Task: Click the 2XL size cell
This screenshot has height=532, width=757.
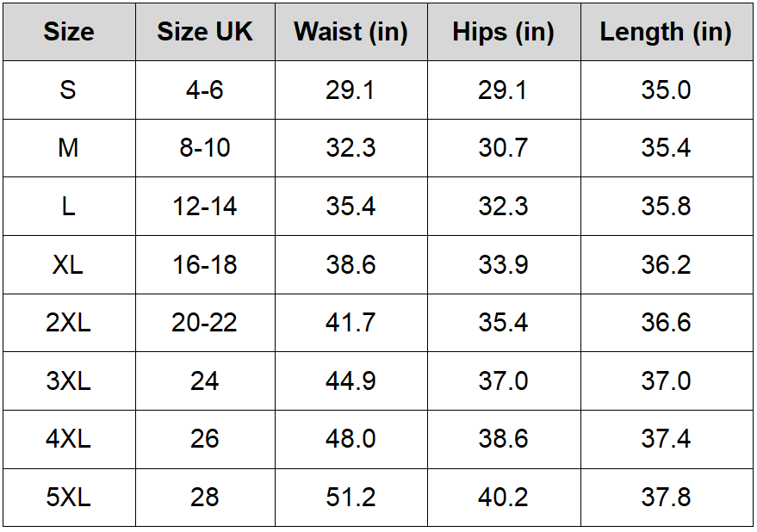Action: click(x=69, y=323)
